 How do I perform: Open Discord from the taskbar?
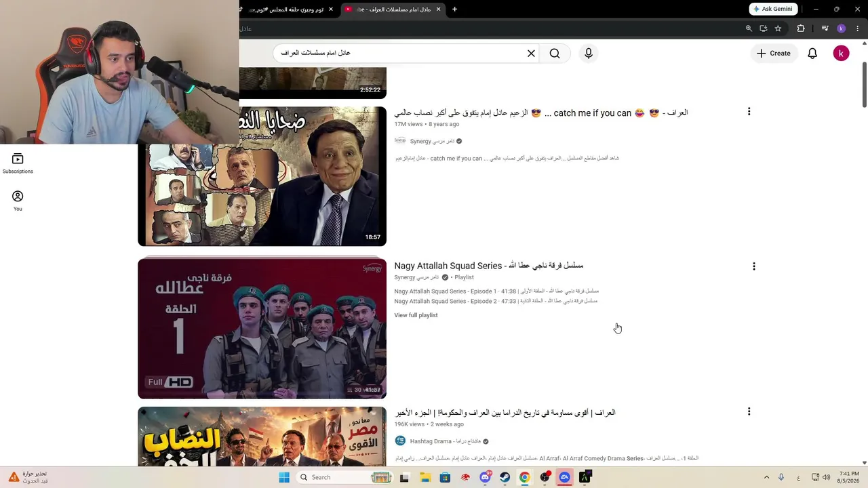[x=485, y=477]
